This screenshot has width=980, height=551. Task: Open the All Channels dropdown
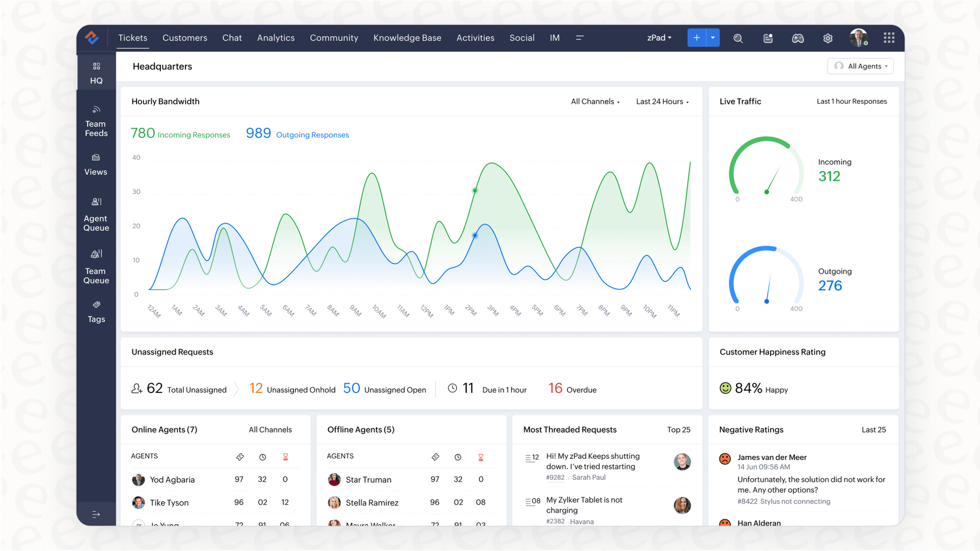click(593, 101)
